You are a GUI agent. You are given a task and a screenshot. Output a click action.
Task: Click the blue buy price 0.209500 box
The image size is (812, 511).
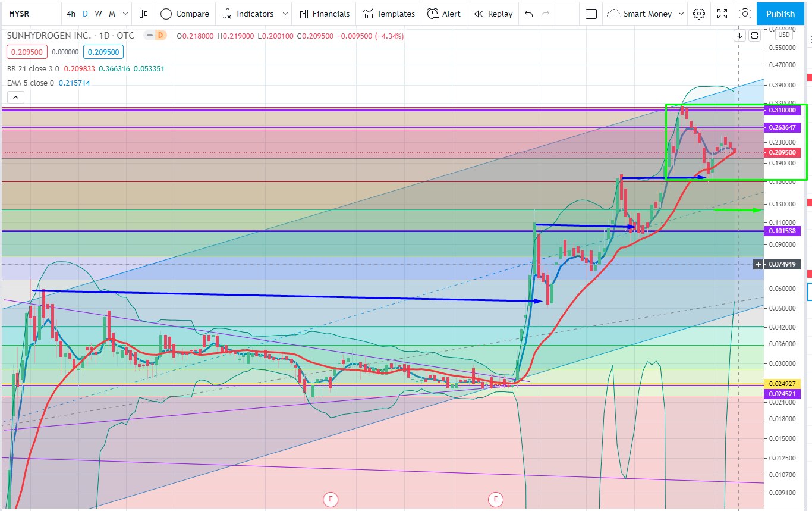[103, 52]
